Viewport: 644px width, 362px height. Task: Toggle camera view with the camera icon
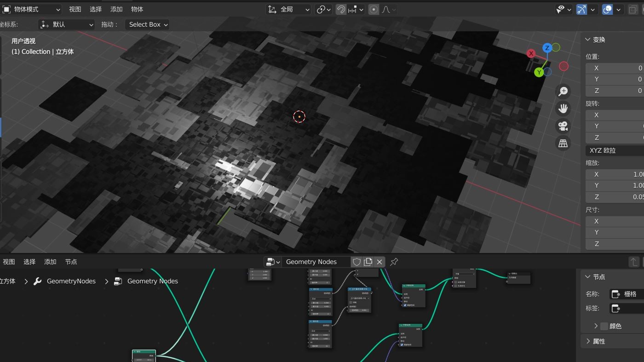563,126
